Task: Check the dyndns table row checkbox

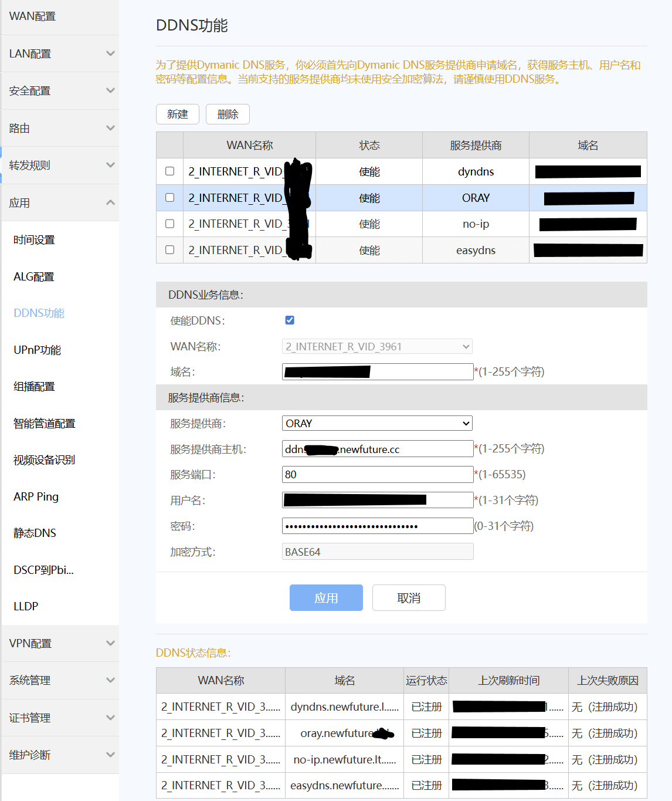Action: (169, 171)
